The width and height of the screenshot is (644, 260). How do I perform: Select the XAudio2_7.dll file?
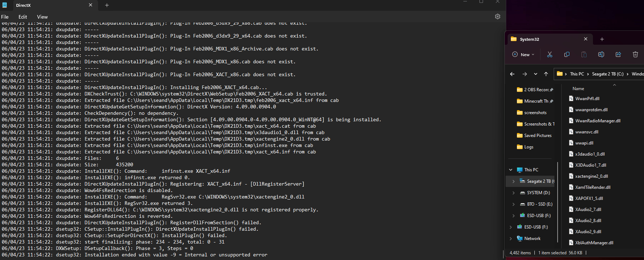pos(585,210)
